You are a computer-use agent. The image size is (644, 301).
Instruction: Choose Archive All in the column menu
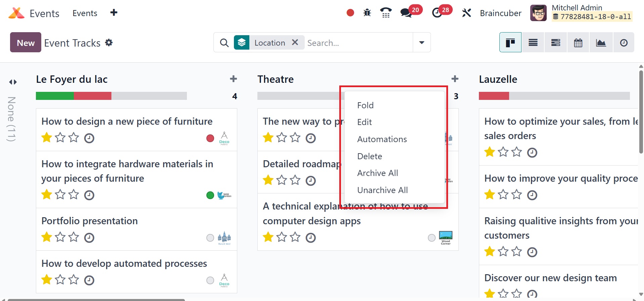click(378, 173)
